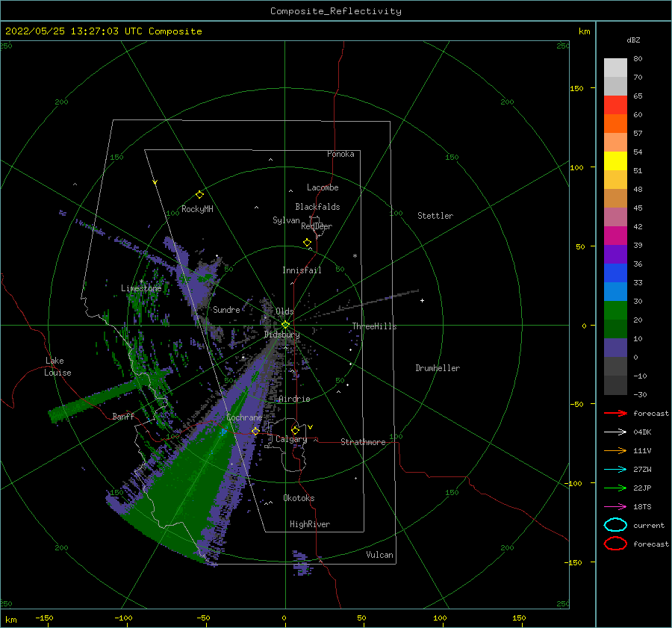Screen dimensions: 672x628
Task: Click the Olds label
Action: tap(284, 311)
